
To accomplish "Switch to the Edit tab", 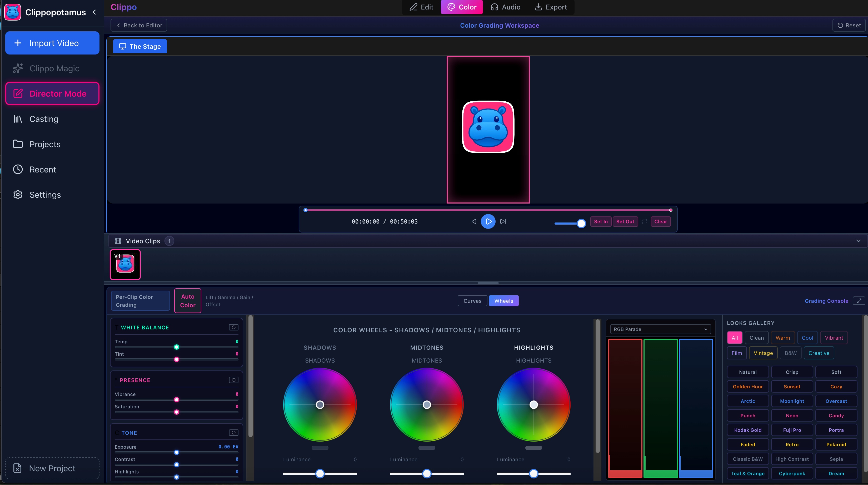I will [x=422, y=7].
